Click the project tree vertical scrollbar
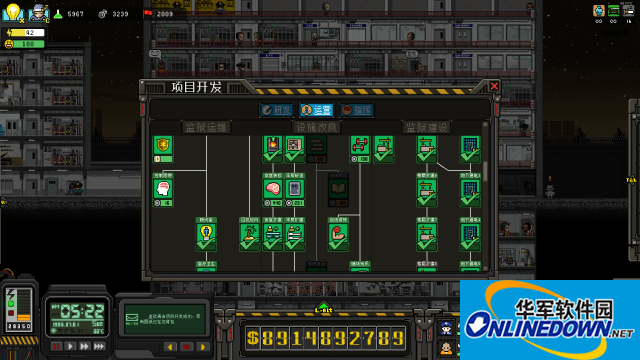This screenshot has height=360, width=640. (x=485, y=170)
